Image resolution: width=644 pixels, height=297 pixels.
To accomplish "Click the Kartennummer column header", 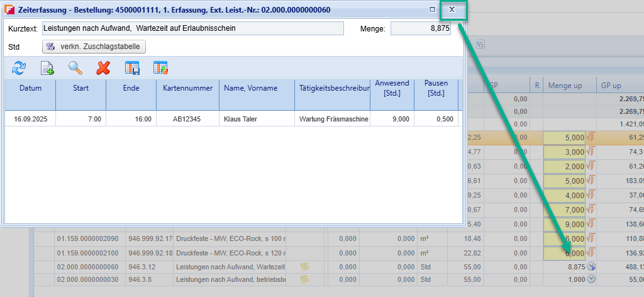I will [x=187, y=89].
